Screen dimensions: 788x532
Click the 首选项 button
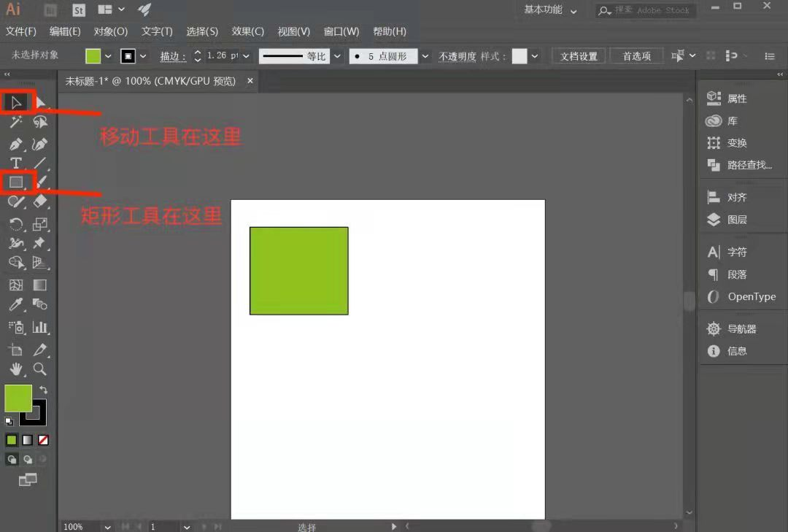(x=637, y=56)
